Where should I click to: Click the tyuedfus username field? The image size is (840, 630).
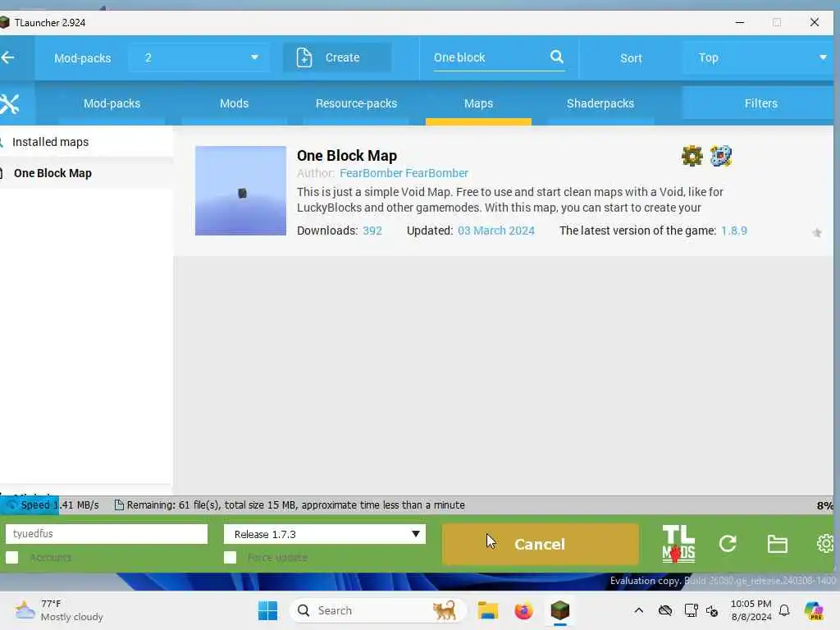106,533
